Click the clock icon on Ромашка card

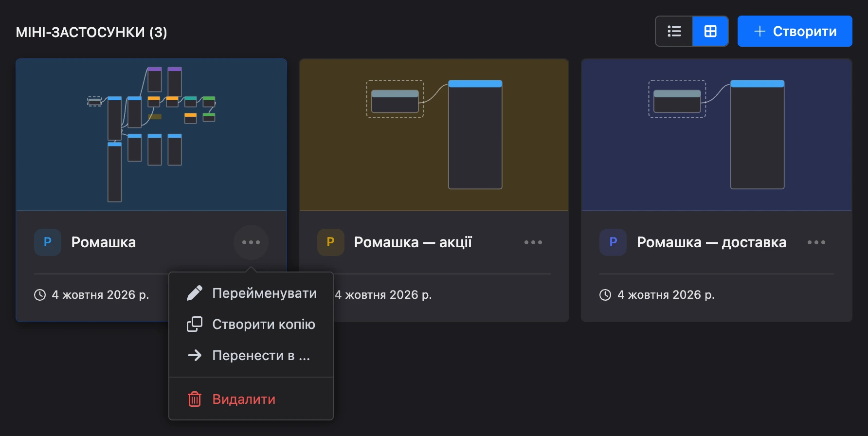[40, 295]
